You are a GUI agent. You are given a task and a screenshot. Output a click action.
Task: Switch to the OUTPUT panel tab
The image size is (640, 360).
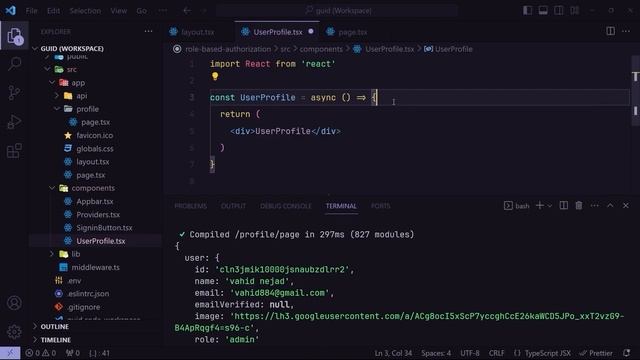point(233,206)
